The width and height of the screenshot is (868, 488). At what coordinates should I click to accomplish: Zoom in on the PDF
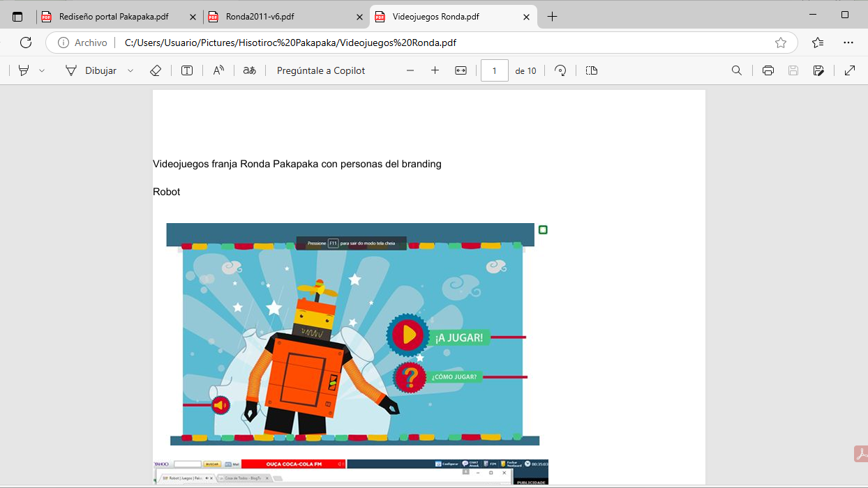pyautogui.click(x=435, y=70)
